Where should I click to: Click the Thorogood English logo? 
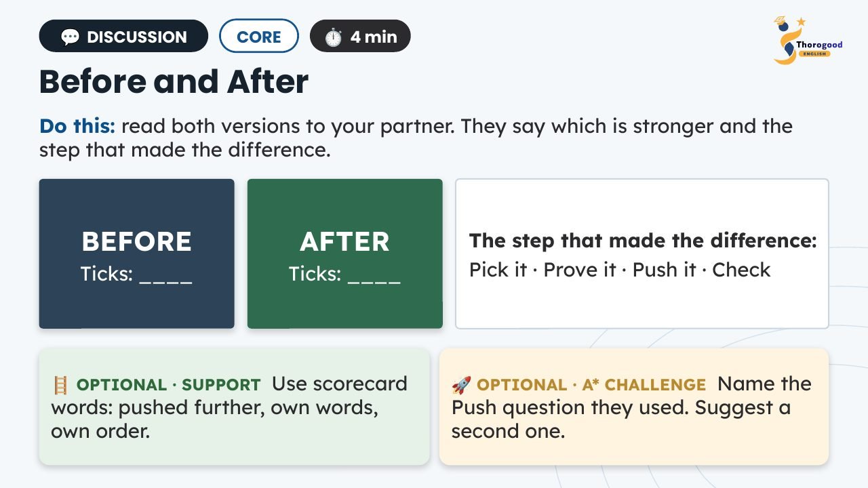[x=808, y=41]
